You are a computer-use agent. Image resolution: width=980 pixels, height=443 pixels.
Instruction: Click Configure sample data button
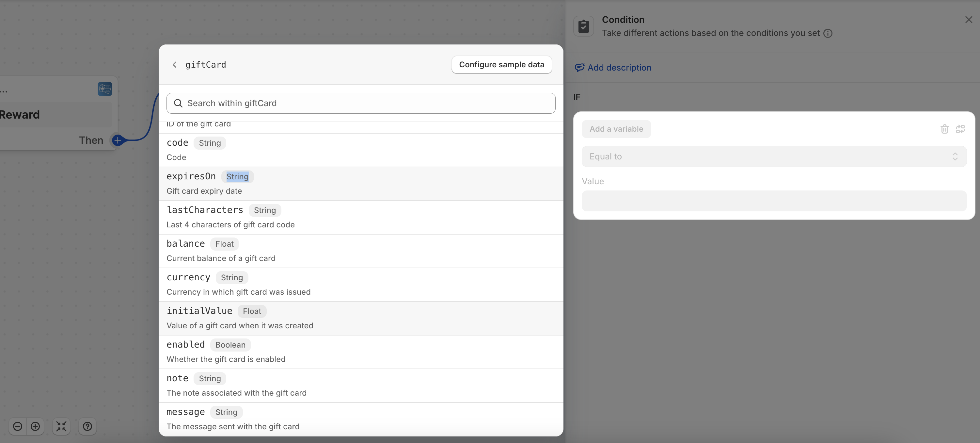(501, 65)
